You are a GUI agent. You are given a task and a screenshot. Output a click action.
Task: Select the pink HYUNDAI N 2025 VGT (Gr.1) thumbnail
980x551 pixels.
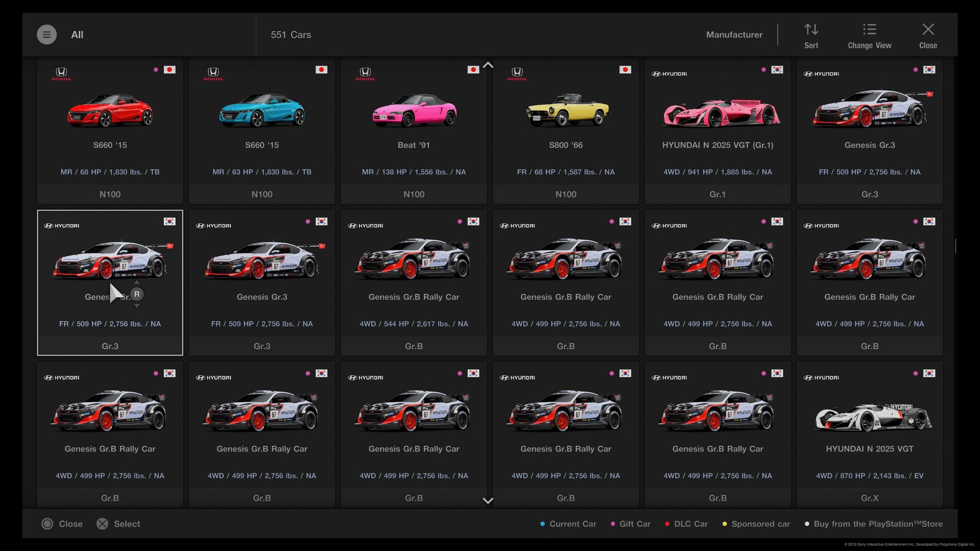(721, 112)
